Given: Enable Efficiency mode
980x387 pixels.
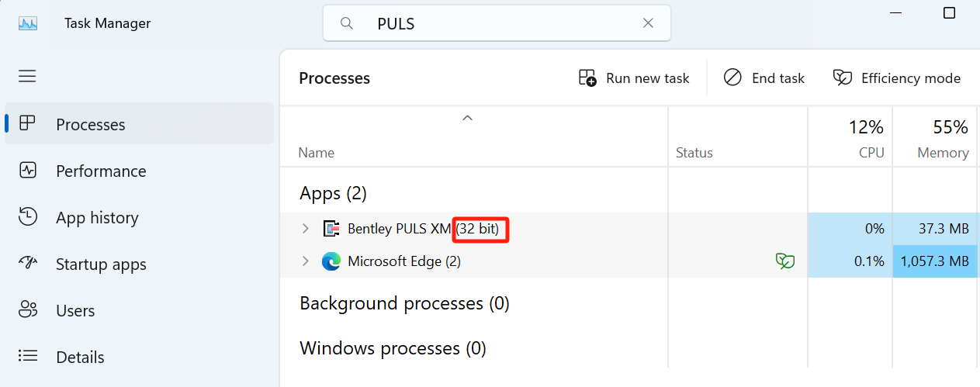Looking at the screenshot, I should 896,78.
